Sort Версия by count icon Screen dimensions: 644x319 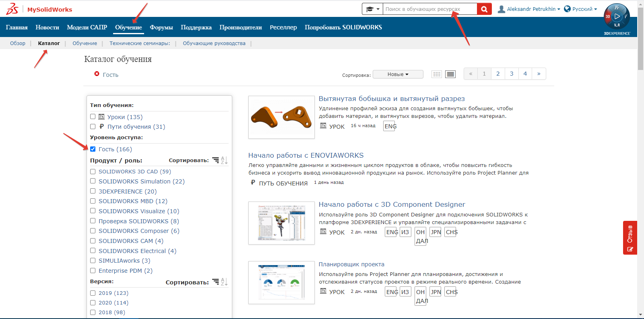coord(216,282)
